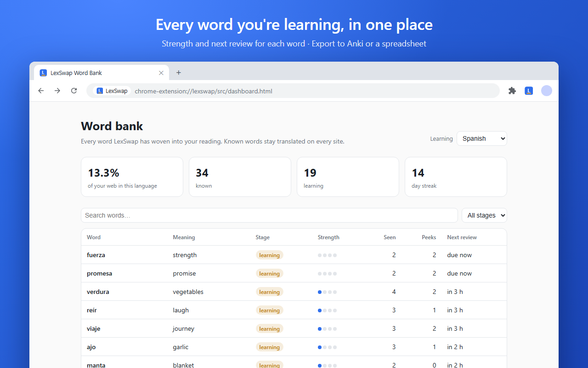
Task: Open the Spanish language dropdown
Action: click(482, 138)
